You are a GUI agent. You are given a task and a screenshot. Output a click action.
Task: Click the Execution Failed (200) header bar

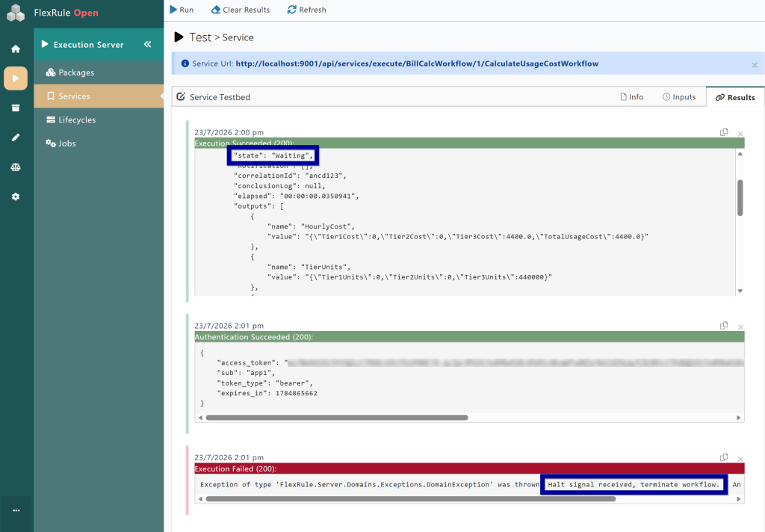tap(469, 468)
